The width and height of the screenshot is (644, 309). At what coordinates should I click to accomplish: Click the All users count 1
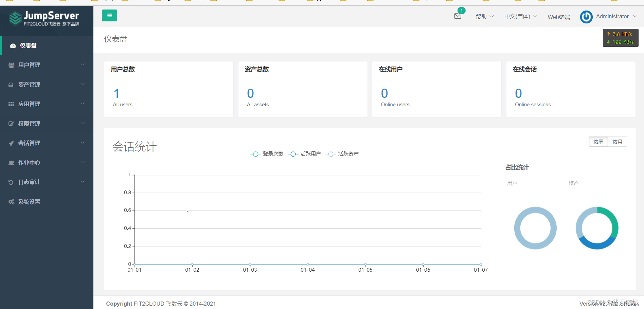tap(117, 93)
